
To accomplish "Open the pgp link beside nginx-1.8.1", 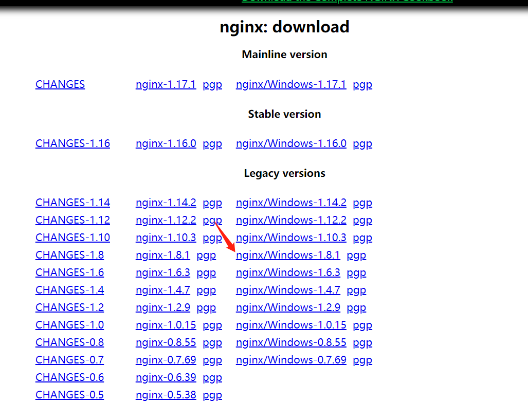I will pyautogui.click(x=206, y=256).
